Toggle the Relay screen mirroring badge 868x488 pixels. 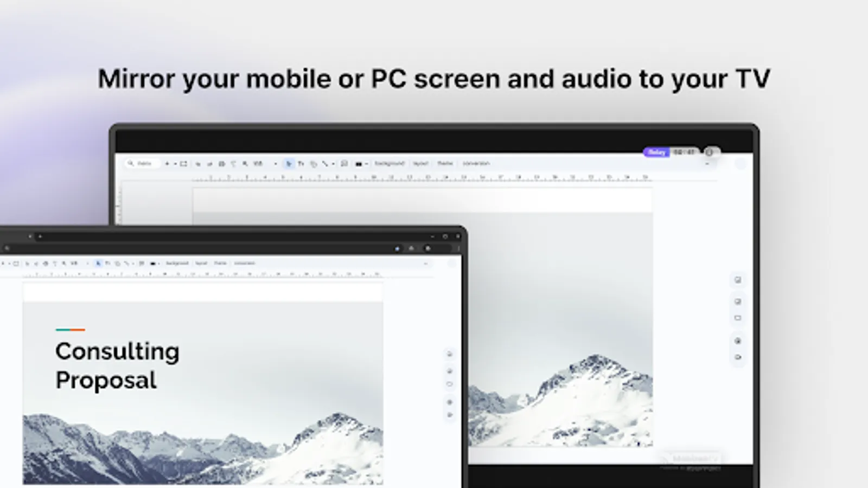657,152
